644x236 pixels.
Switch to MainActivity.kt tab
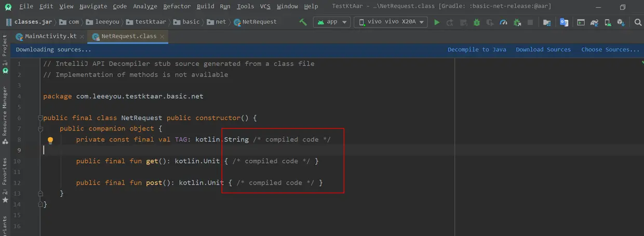(x=50, y=36)
